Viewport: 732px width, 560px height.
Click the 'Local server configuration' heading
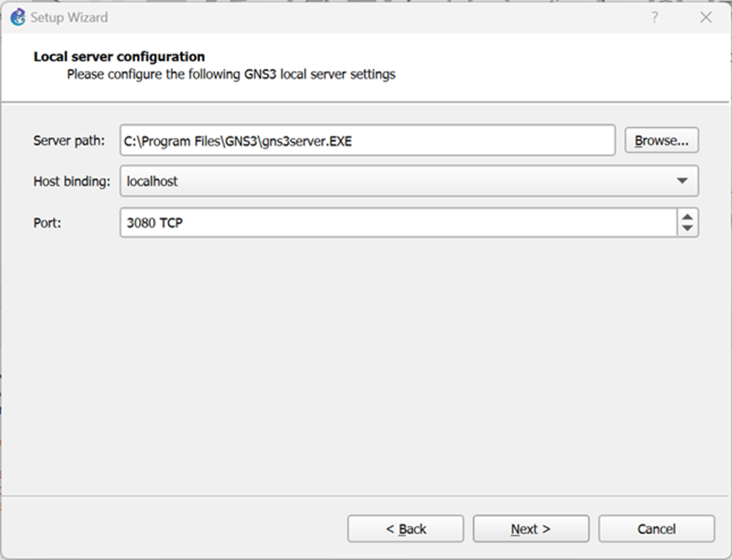[119, 56]
